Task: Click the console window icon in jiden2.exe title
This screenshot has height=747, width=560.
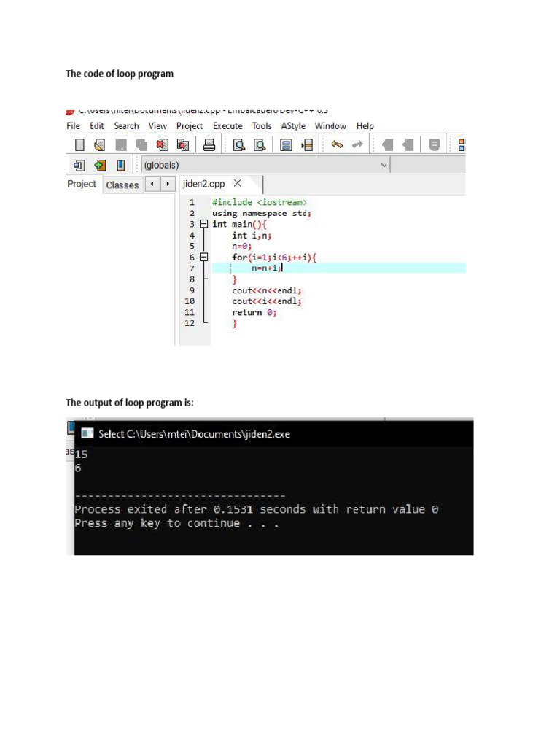Action: [87, 433]
